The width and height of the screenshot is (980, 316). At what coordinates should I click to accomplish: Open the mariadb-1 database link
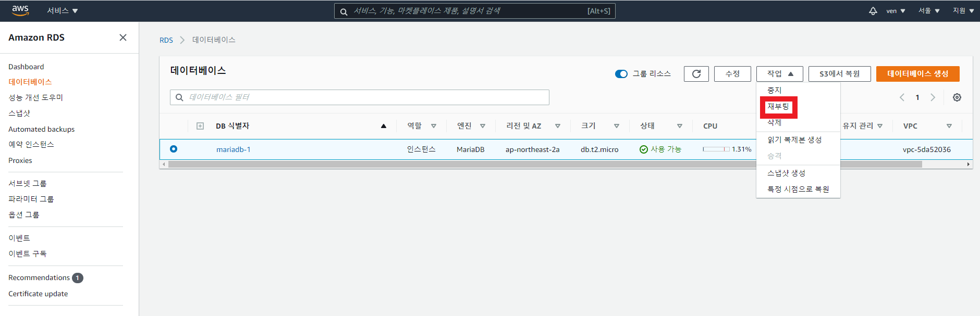coord(234,149)
